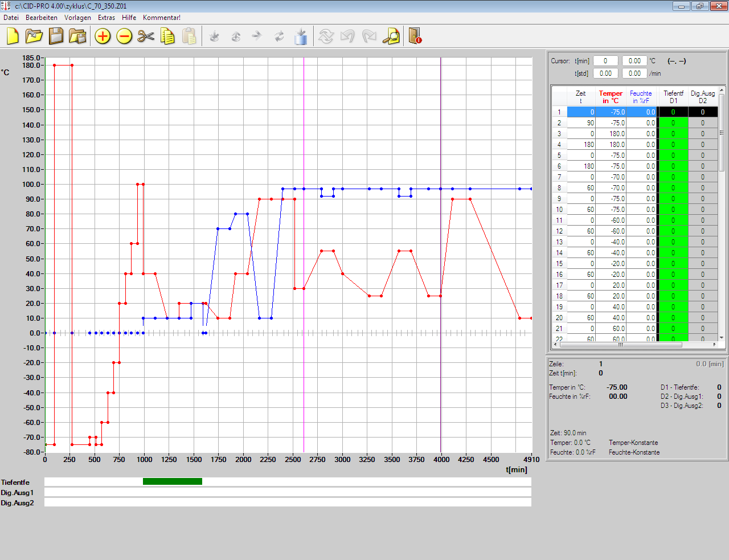This screenshot has height=560, width=729.
Task: Click the green Tiefentfe timeline bar
Action: tap(173, 481)
